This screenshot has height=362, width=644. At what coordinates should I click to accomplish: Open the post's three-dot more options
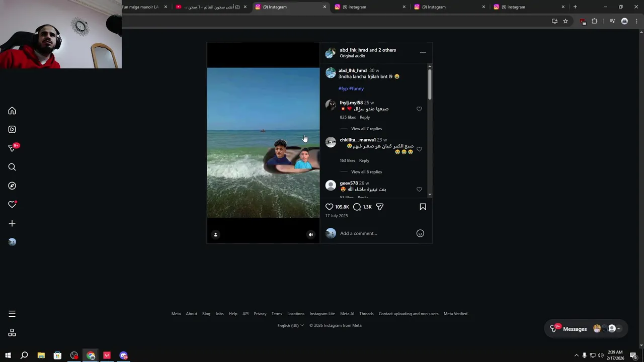pyautogui.click(x=423, y=52)
